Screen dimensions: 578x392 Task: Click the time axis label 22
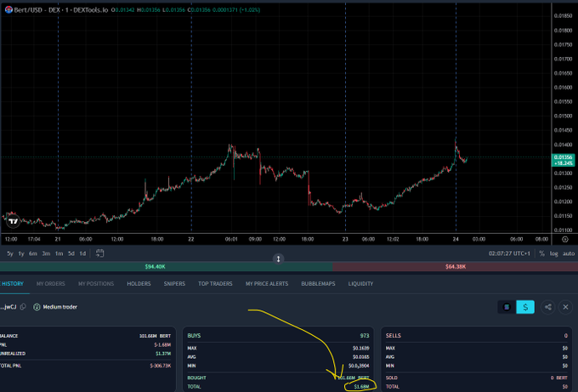click(191, 239)
